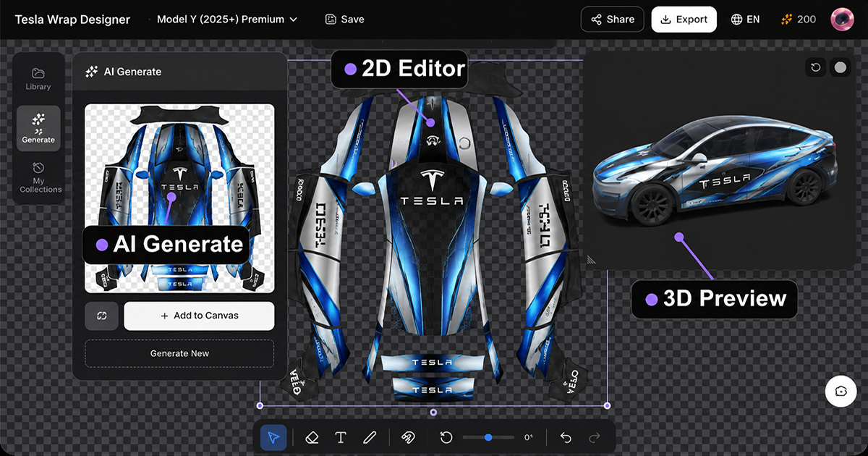Select the arrow selection tool
This screenshot has height=456, width=868.
tap(273, 437)
